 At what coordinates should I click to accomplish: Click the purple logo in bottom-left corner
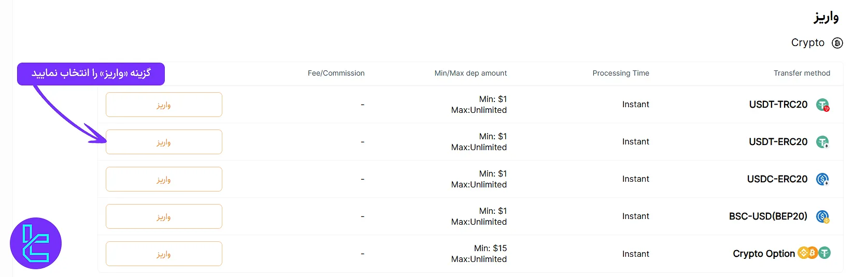pyautogui.click(x=36, y=243)
